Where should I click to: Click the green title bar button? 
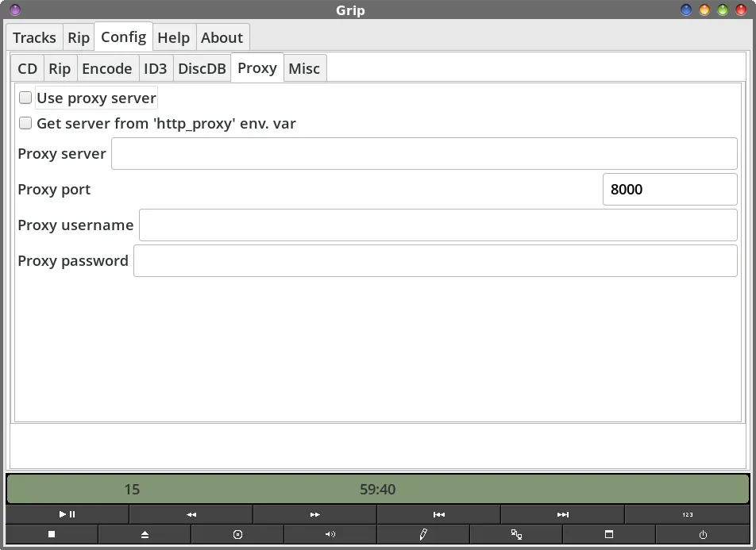click(x=723, y=10)
